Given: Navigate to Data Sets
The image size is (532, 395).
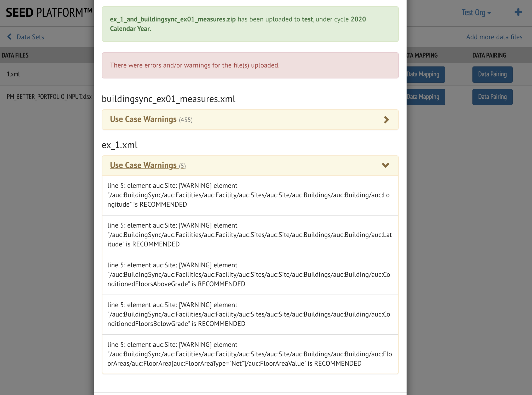Looking at the screenshot, I should pyautogui.click(x=30, y=37).
